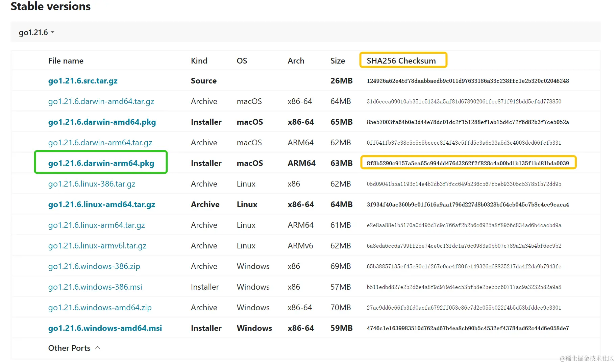Download go1.21.6.linux-arm64.tar.gz

[96, 225]
